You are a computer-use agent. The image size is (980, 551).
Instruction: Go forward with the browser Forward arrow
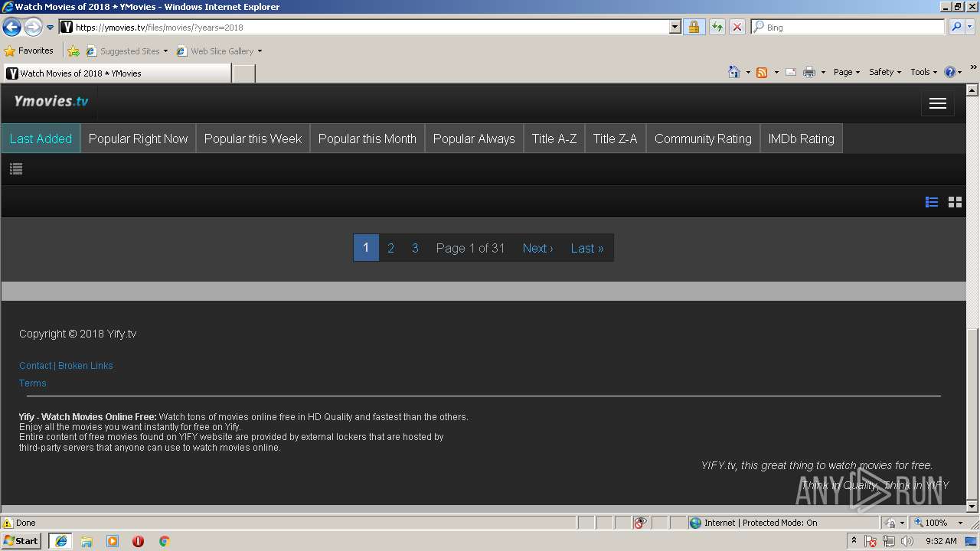pyautogui.click(x=33, y=28)
